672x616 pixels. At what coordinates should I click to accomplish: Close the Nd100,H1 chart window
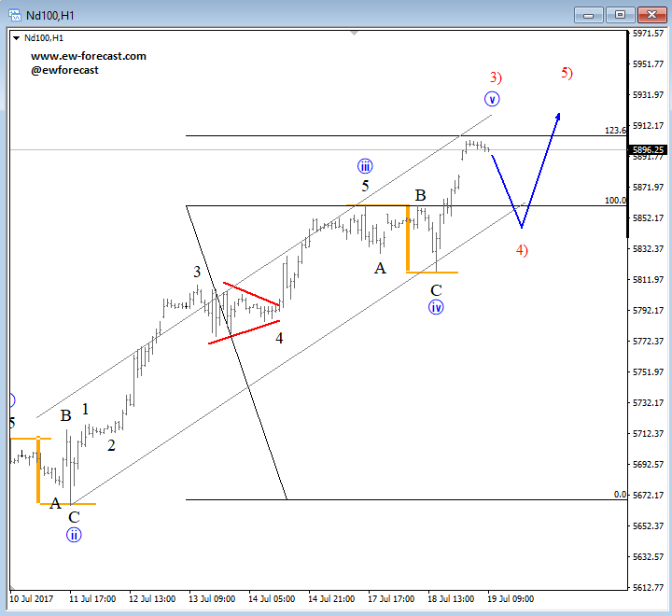(x=649, y=14)
